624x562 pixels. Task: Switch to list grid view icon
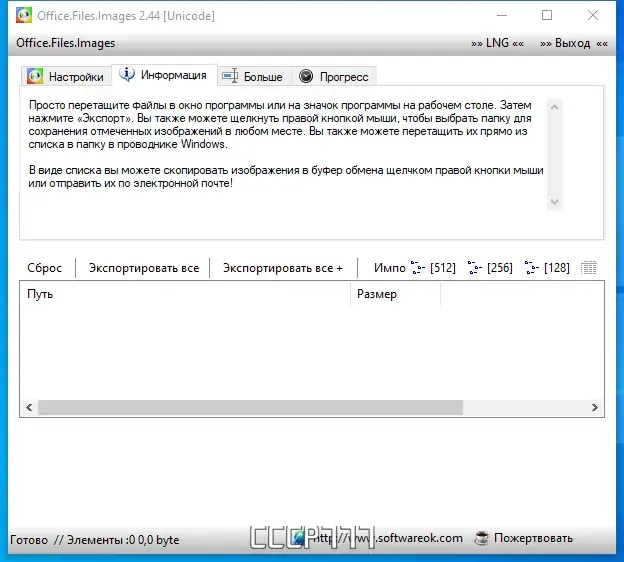click(x=589, y=268)
